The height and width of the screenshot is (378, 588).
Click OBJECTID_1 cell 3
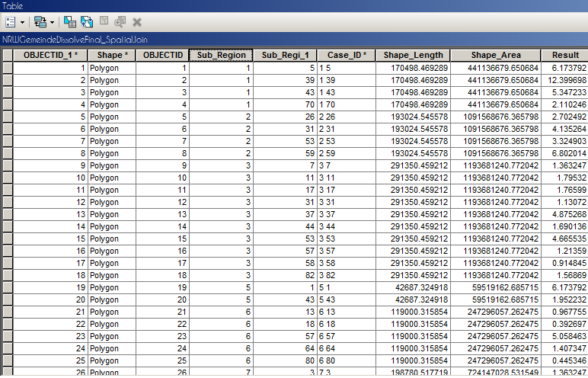(50, 92)
